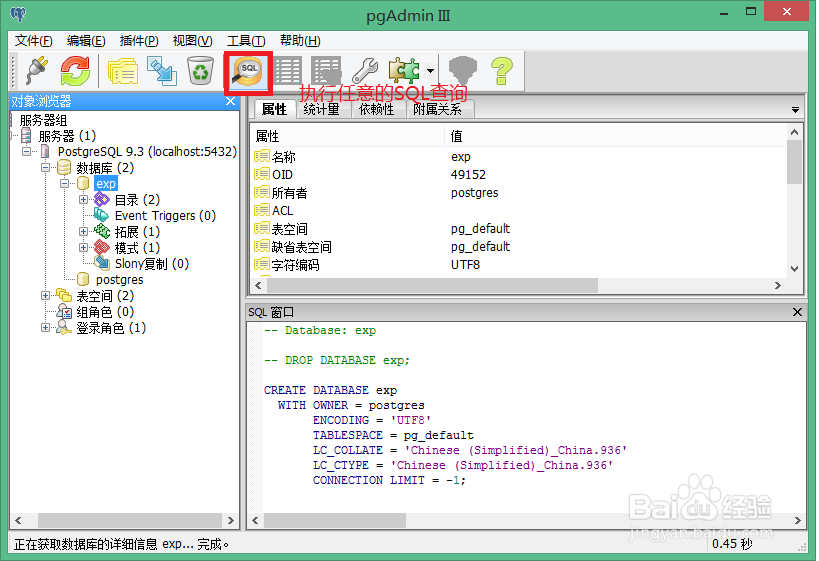The height and width of the screenshot is (561, 819).
Task: Click the 目录 (2) catalog icon
Action: pyautogui.click(x=102, y=199)
